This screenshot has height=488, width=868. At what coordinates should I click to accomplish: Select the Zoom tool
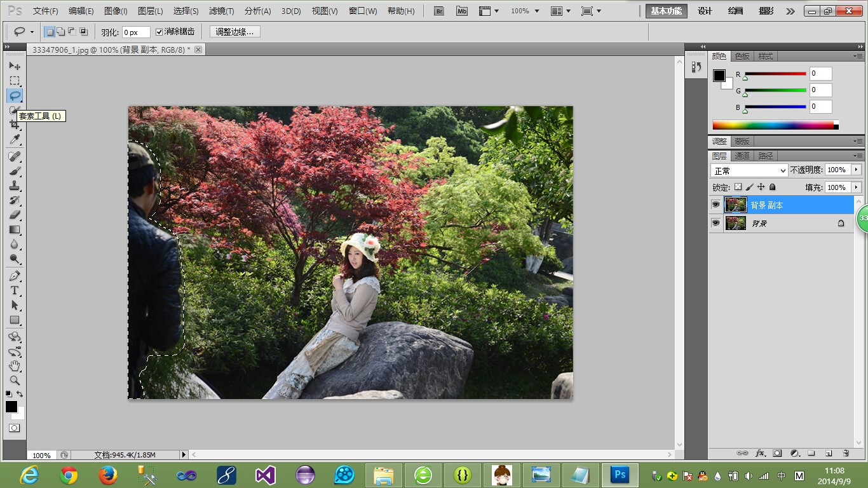15,381
